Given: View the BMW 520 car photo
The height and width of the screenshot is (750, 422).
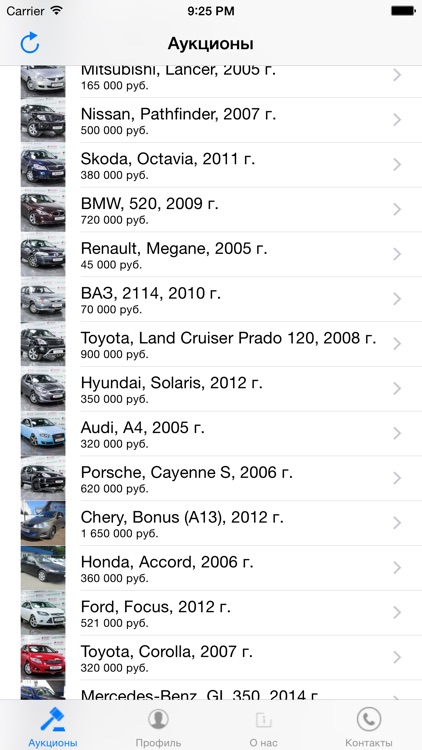Looking at the screenshot, I should 43,210.
